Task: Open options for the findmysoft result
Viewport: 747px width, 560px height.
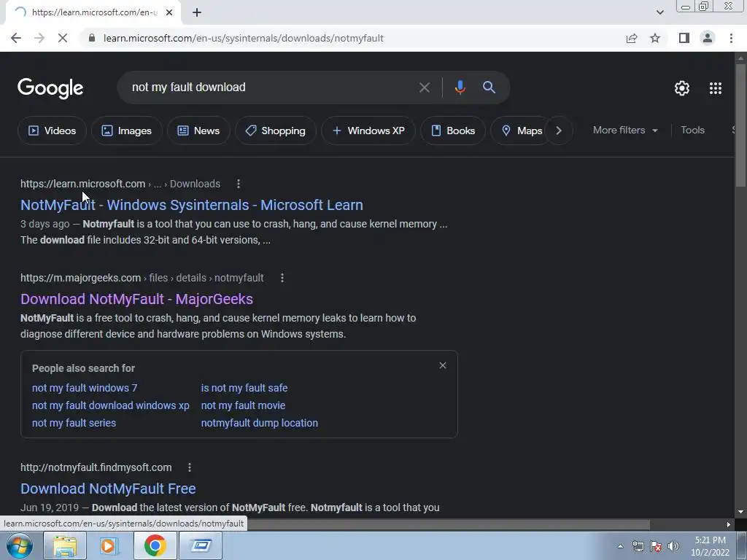Action: tap(189, 467)
